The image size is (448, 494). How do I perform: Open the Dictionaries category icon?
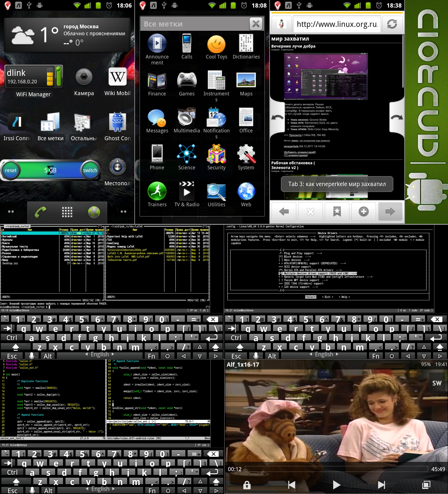[x=246, y=43]
